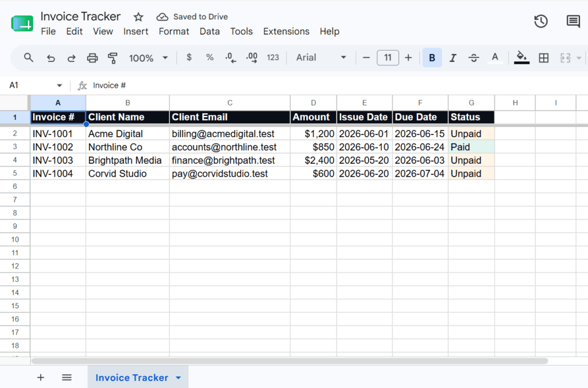Click the select-all corner box
Screen dimensions: 588x388
14,103
